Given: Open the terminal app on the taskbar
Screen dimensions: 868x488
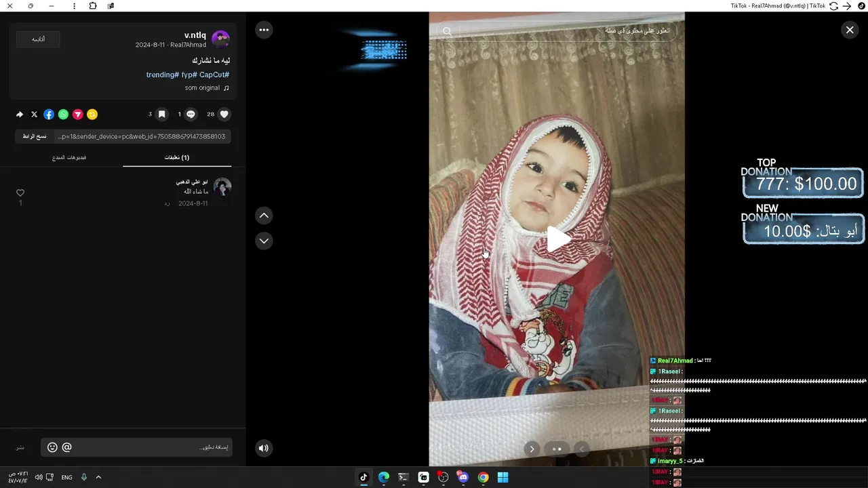Looking at the screenshot, I should tap(403, 477).
